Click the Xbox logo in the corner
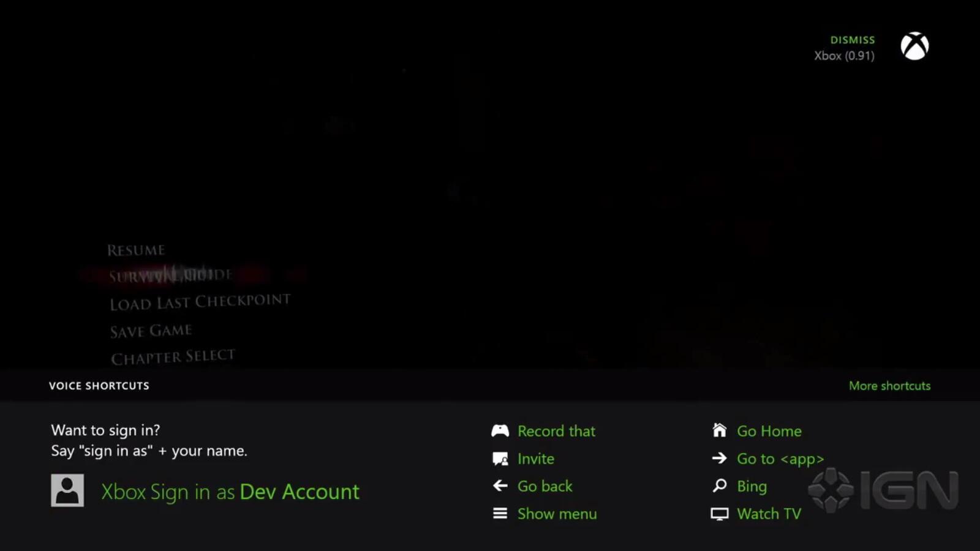This screenshot has height=551, width=980. [914, 46]
